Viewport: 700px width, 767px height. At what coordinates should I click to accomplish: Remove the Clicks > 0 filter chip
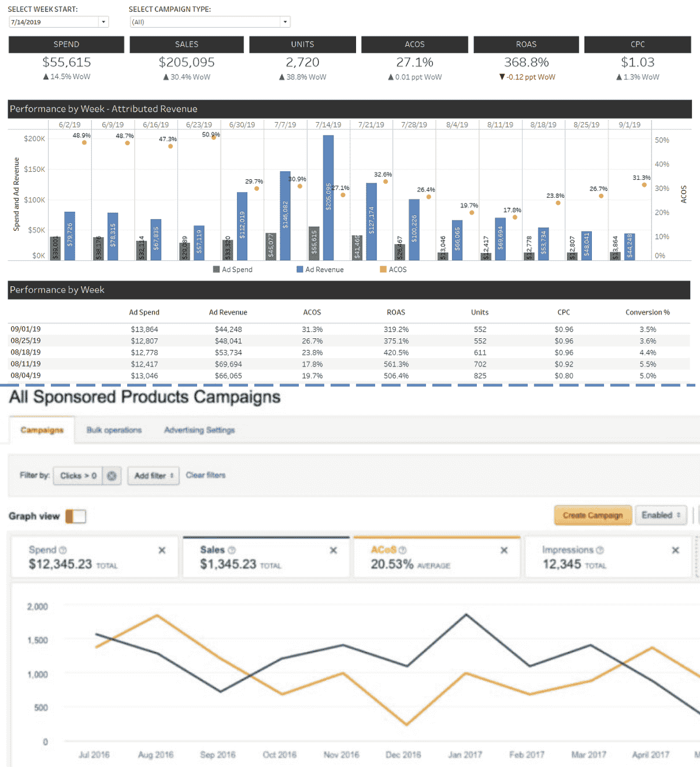[112, 475]
